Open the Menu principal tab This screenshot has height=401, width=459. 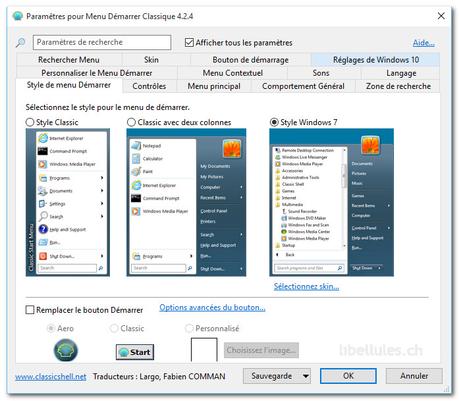(214, 86)
